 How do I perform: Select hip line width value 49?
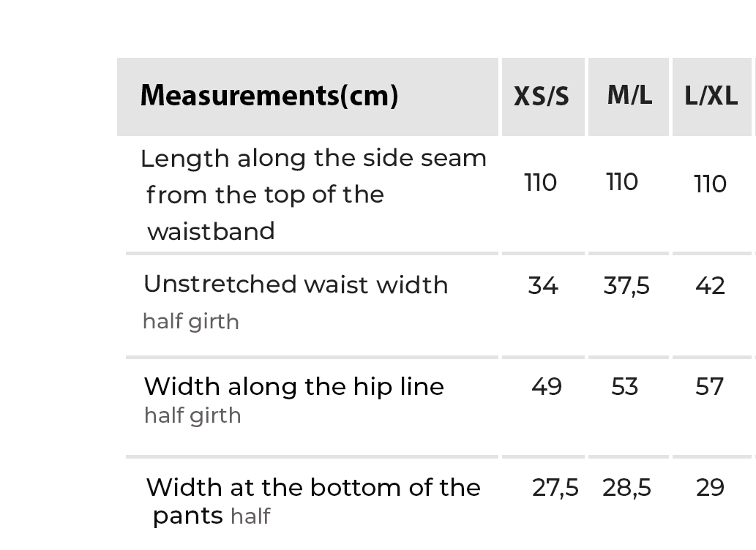click(547, 386)
